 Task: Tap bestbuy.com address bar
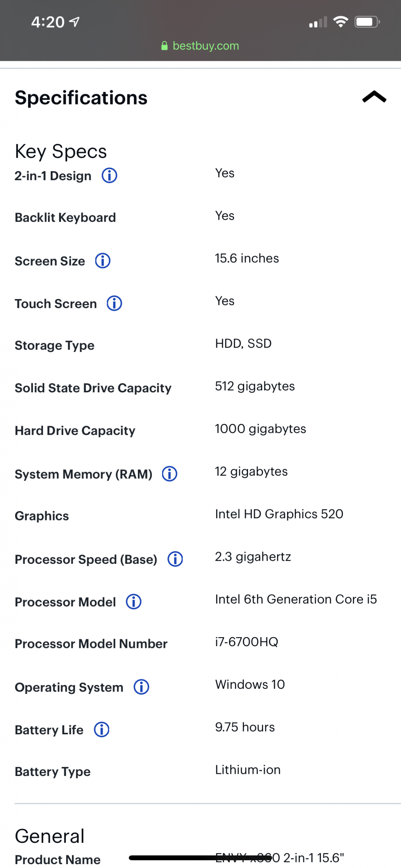205,46
